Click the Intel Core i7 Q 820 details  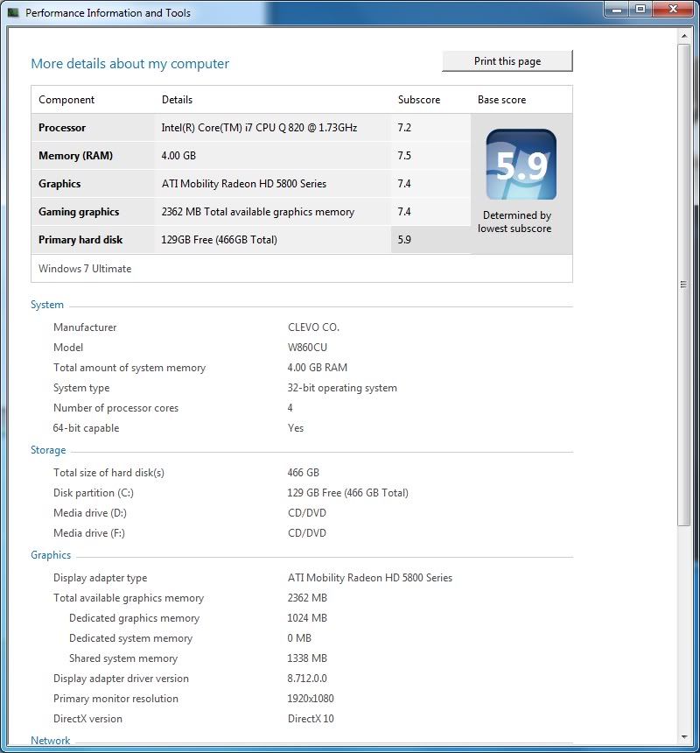pos(259,128)
